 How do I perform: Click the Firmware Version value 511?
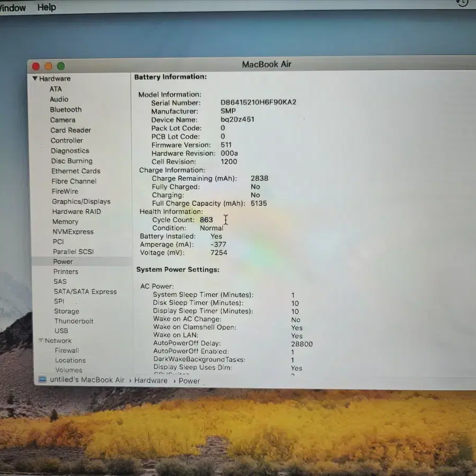click(x=226, y=145)
